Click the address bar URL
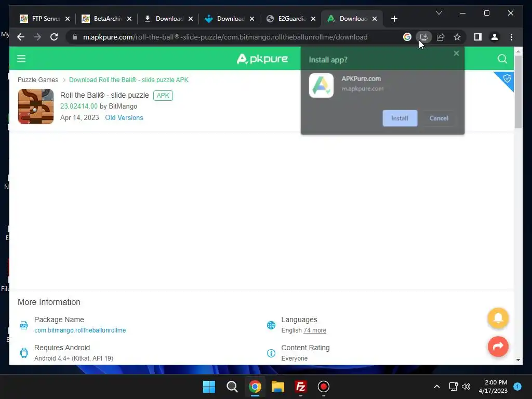The width and height of the screenshot is (532, 399). 225,37
